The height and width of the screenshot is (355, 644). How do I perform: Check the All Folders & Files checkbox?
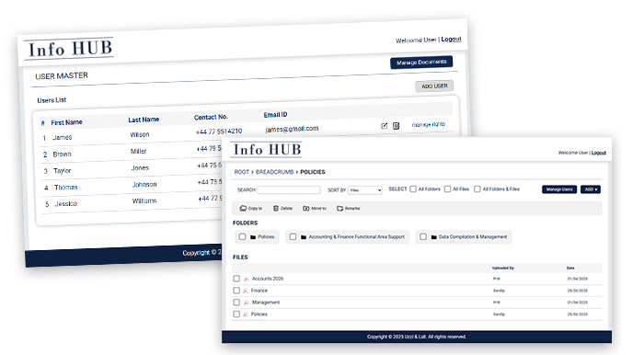pyautogui.click(x=477, y=189)
